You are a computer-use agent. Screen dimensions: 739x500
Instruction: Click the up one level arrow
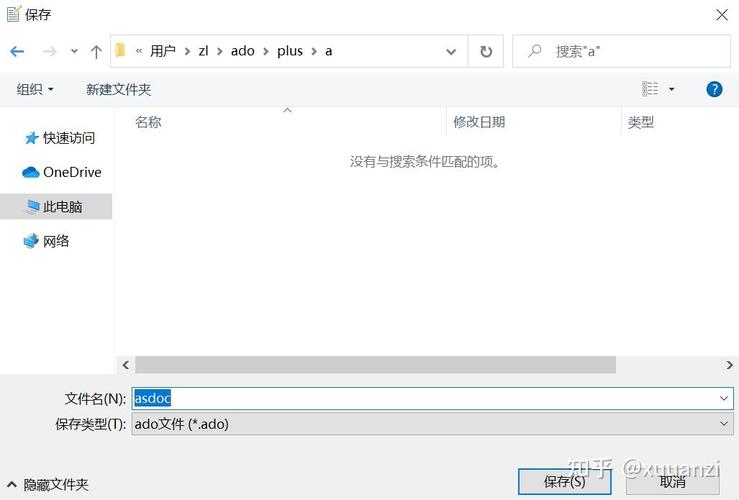pos(96,51)
